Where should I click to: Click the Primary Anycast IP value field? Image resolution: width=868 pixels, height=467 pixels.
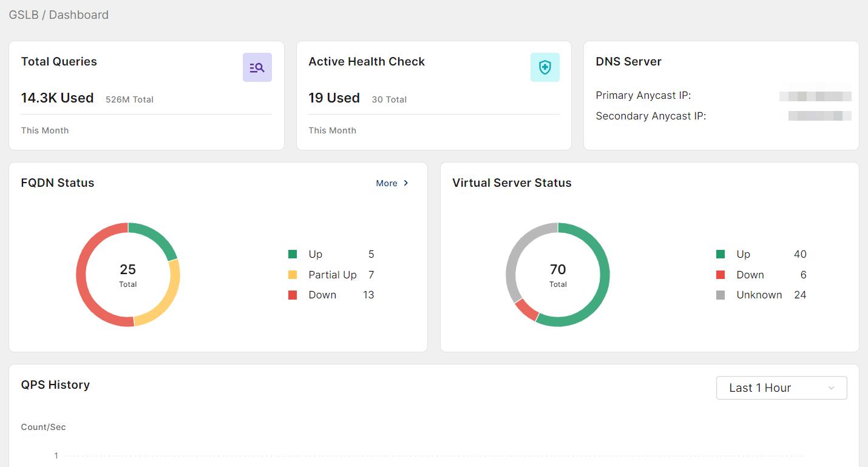pos(816,95)
